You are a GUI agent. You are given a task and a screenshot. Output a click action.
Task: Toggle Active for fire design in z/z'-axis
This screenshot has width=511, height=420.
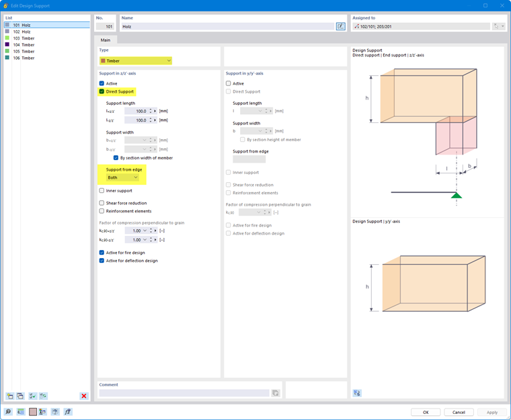click(x=102, y=253)
